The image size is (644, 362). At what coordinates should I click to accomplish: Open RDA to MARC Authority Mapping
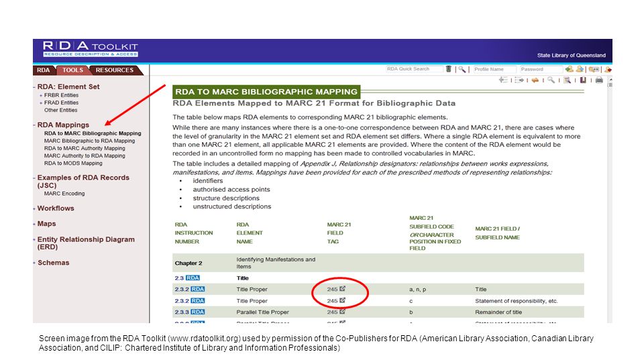click(85, 148)
